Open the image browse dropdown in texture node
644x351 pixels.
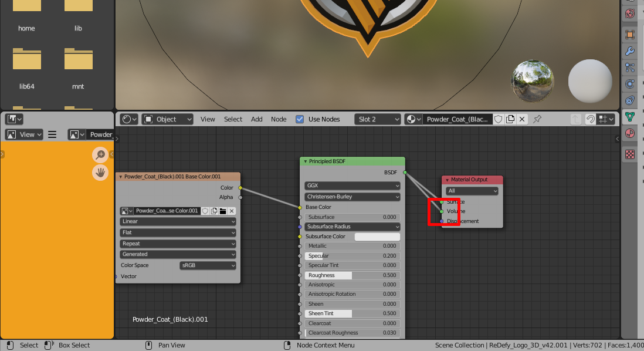(x=127, y=211)
